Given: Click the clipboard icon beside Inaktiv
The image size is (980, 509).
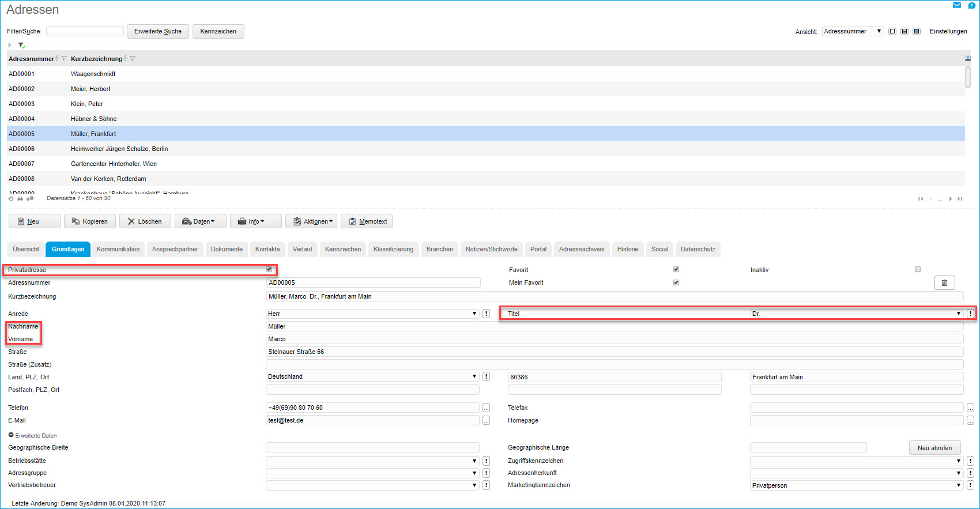Looking at the screenshot, I should click(944, 282).
